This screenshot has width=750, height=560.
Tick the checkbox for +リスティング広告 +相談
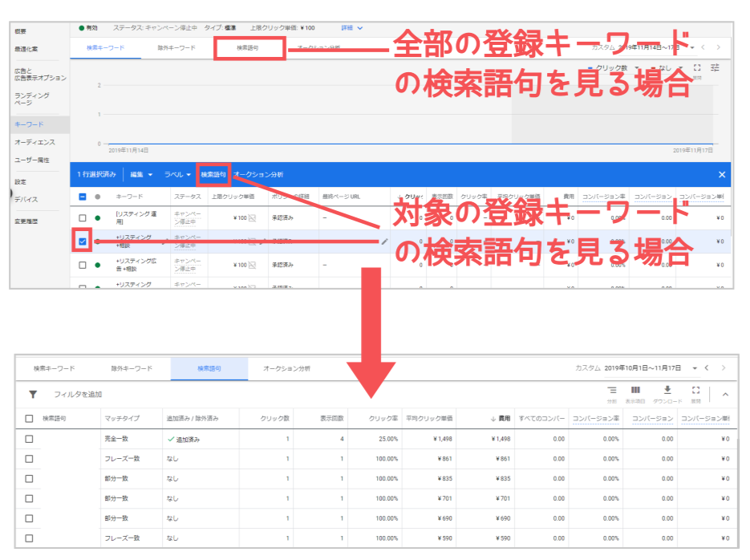83,265
